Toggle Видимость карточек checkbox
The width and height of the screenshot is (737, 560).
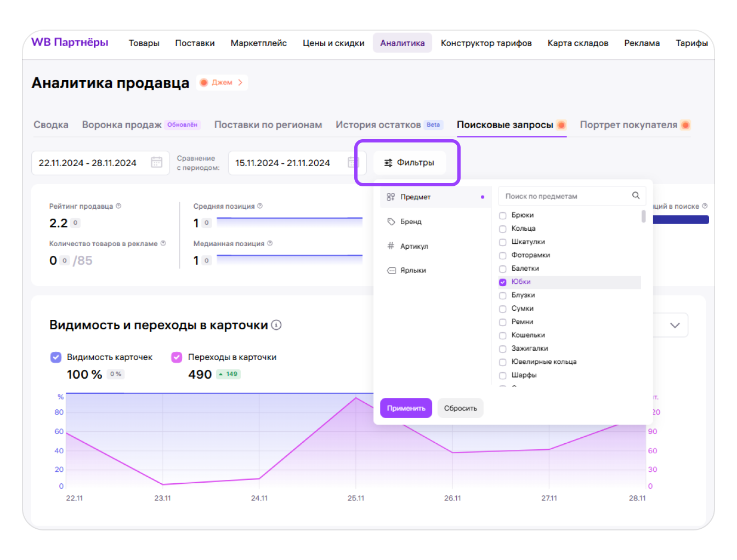[56, 357]
